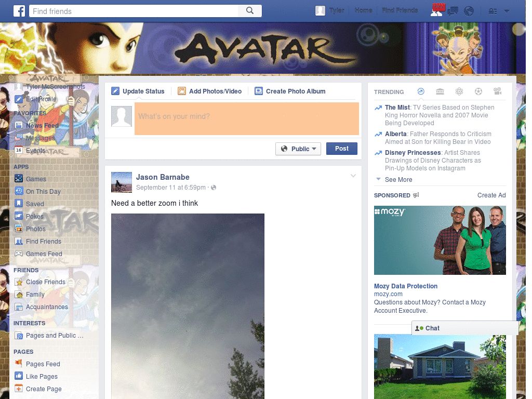The width and height of the screenshot is (532, 399).
Task: Expand options on Jason Barnabe's post chevron
Action: tap(353, 176)
